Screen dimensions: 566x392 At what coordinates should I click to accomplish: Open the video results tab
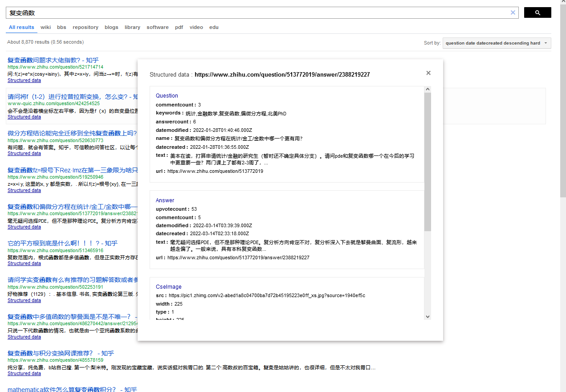pyautogui.click(x=196, y=27)
